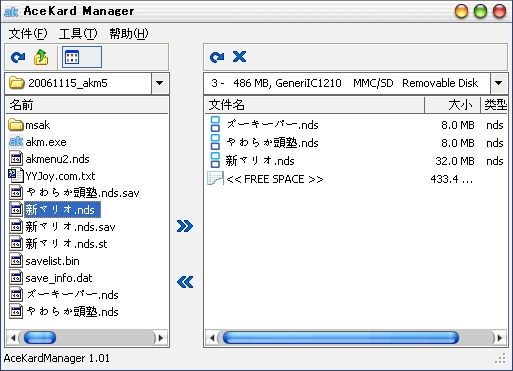
Task: Select YYJoy.com.txt file icon
Action: 16,175
